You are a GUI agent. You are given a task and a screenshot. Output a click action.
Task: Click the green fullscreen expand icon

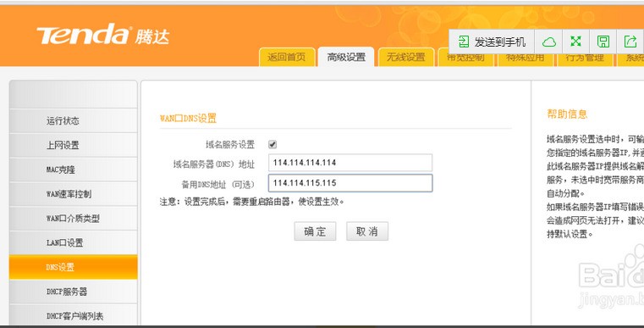[x=575, y=42]
